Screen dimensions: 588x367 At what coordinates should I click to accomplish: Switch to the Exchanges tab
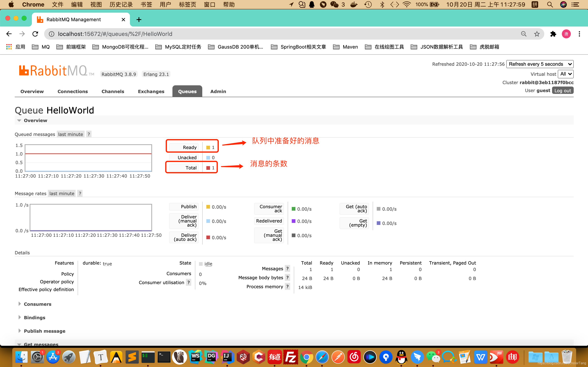(x=151, y=91)
